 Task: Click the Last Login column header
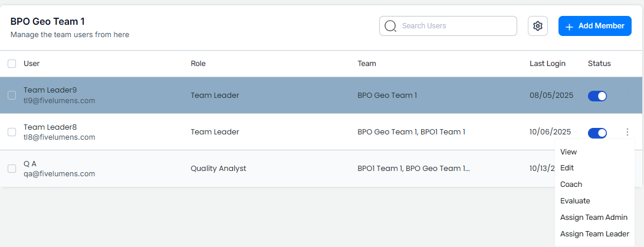547,64
